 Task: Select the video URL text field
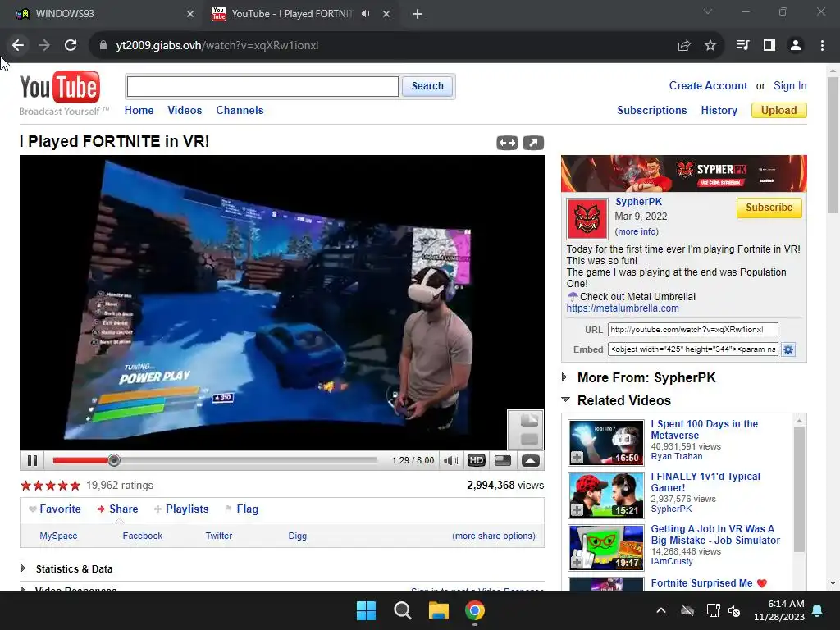click(692, 330)
